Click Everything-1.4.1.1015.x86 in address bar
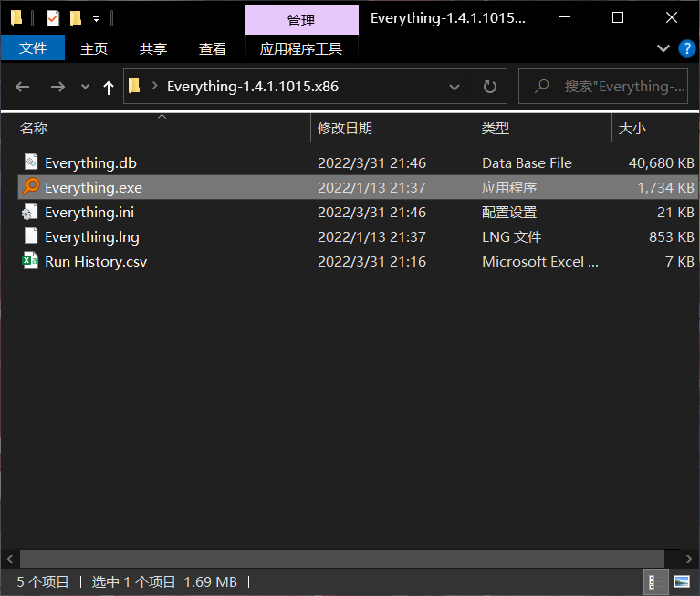 coord(253,86)
